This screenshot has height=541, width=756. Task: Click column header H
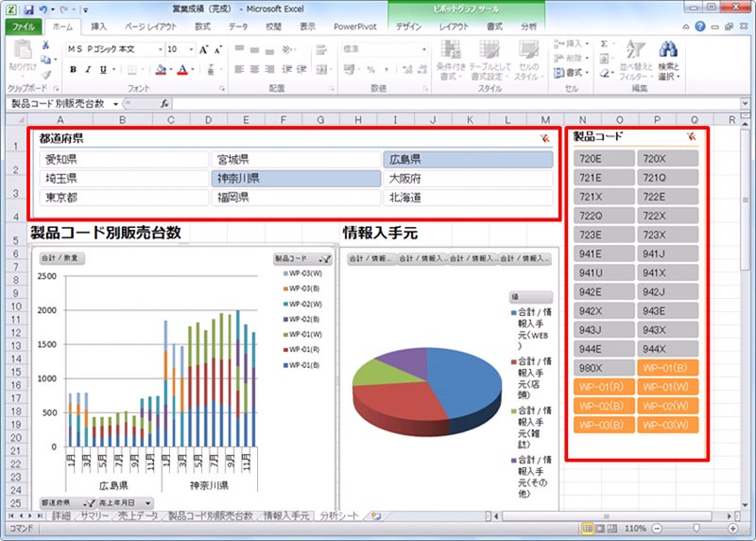tap(358, 120)
